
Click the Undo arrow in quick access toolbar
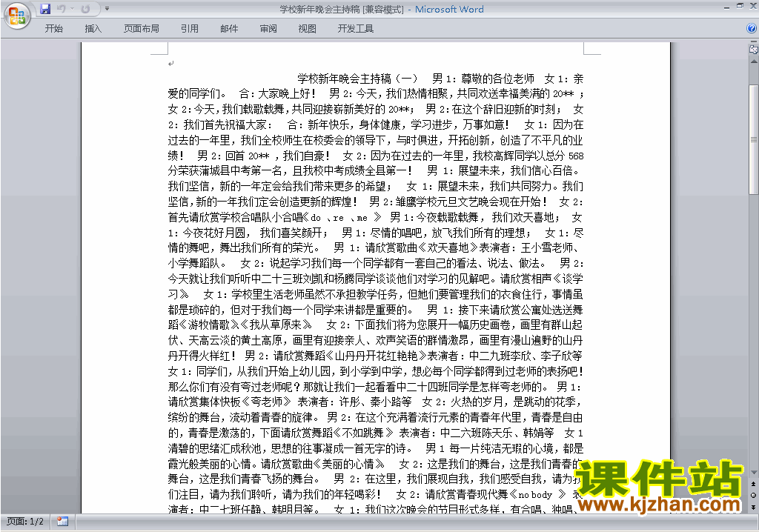pyautogui.click(x=61, y=9)
